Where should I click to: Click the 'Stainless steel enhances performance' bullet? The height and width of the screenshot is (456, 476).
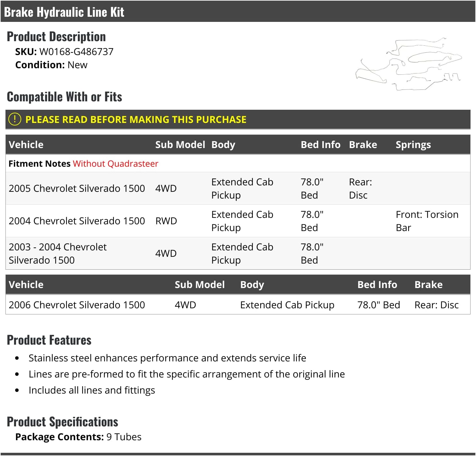(x=167, y=358)
